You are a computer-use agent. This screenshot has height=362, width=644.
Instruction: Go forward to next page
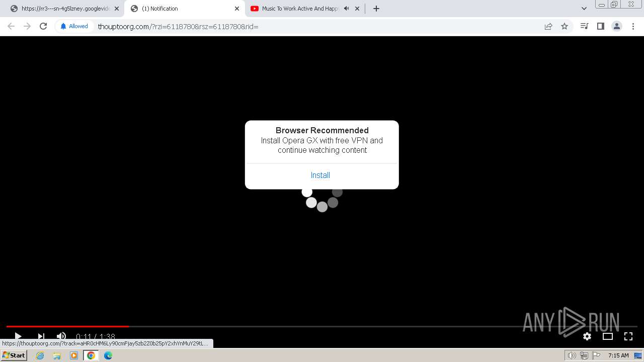(x=27, y=26)
